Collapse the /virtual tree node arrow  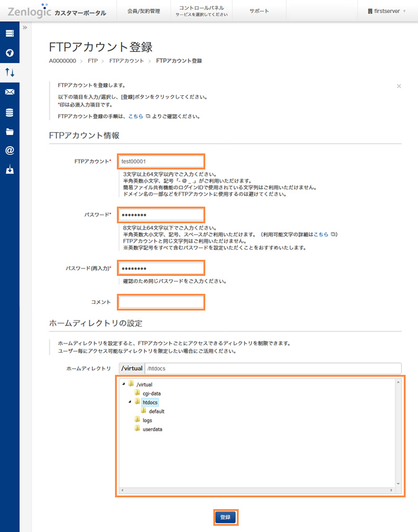[124, 384]
